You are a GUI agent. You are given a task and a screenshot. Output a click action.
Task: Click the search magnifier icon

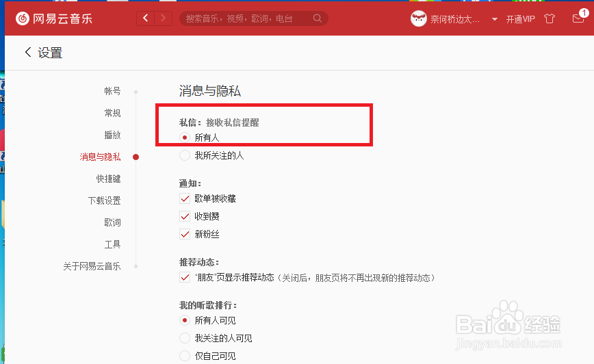pos(318,18)
